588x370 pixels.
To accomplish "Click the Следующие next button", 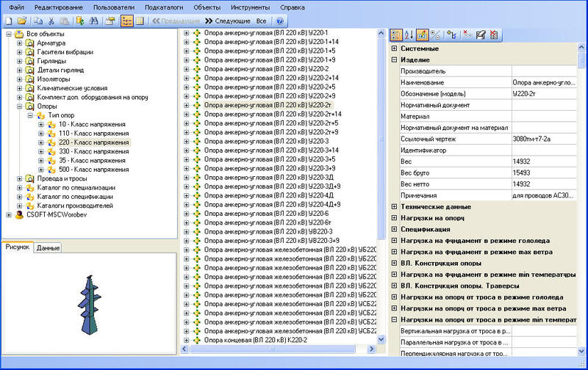I will (x=228, y=21).
